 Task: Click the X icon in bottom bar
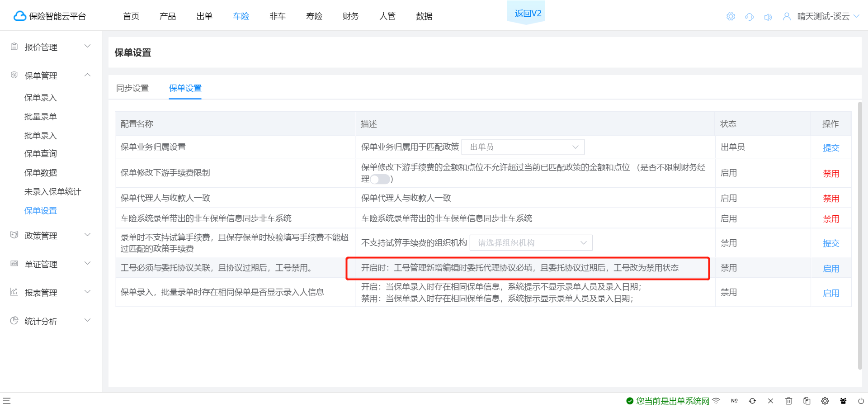click(770, 401)
